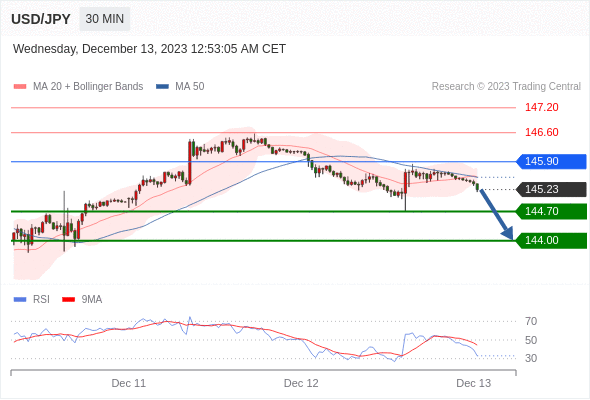Click the Research Trading Central copyright text

[506, 87]
